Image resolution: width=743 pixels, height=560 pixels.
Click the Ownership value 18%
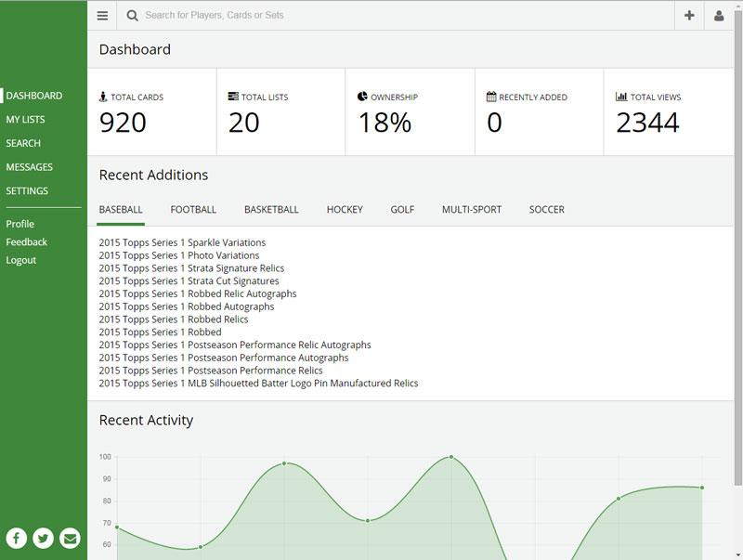pos(385,123)
